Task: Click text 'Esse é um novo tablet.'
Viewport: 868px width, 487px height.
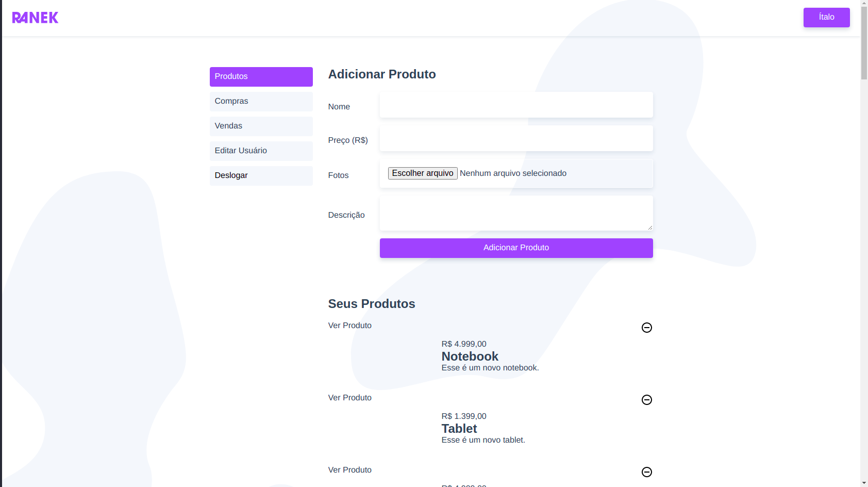Action: point(483,440)
